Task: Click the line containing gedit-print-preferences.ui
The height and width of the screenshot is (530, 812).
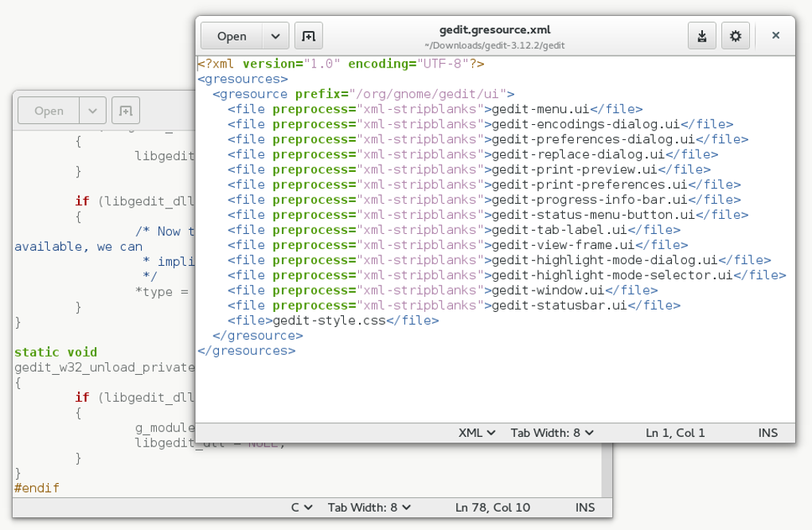Action: click(x=484, y=185)
